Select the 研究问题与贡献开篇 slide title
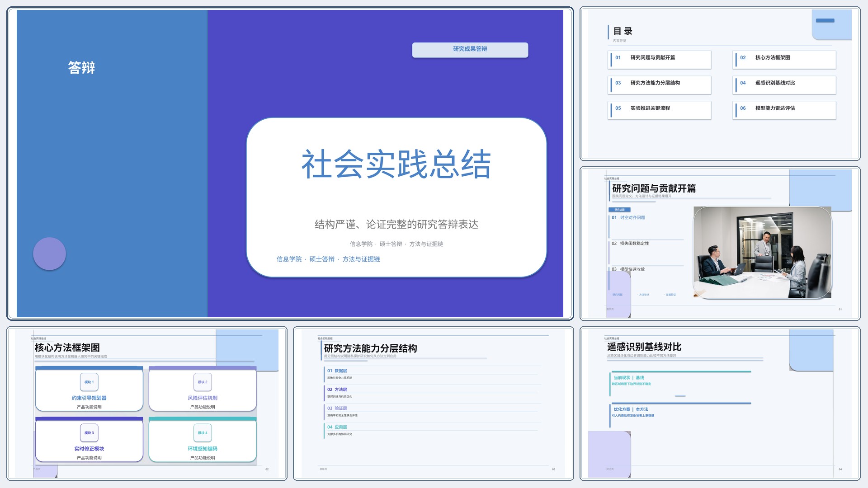868x488 pixels. (654, 188)
